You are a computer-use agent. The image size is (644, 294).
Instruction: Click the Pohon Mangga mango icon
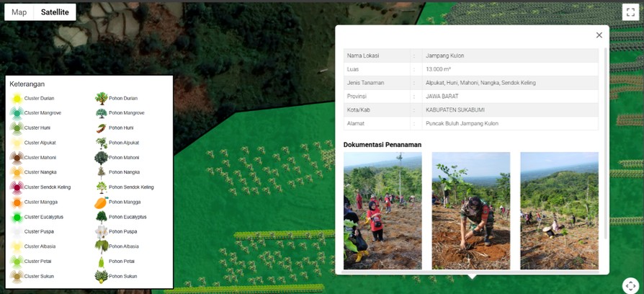[101, 202]
